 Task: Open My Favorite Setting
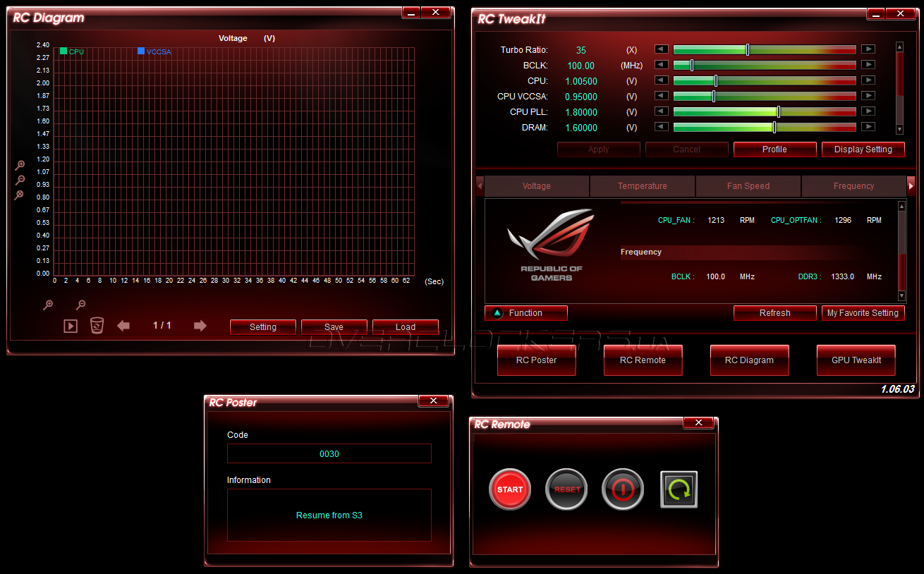[863, 313]
